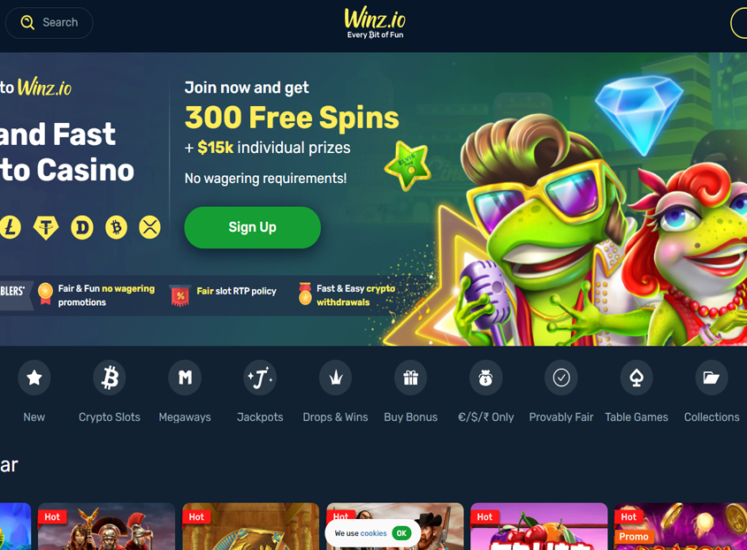Open Drops & Wins crown icon

coord(335,378)
